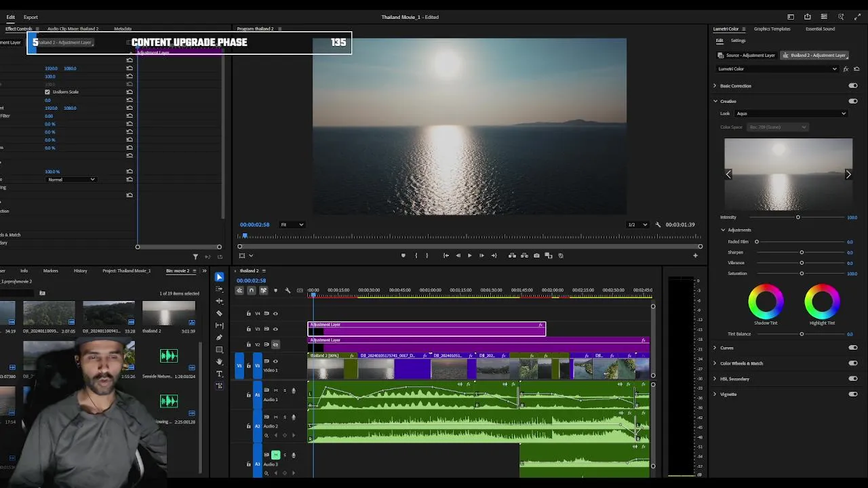Open timeline display settings wrench icon
Viewport: 868px width, 488px height.
288,290
